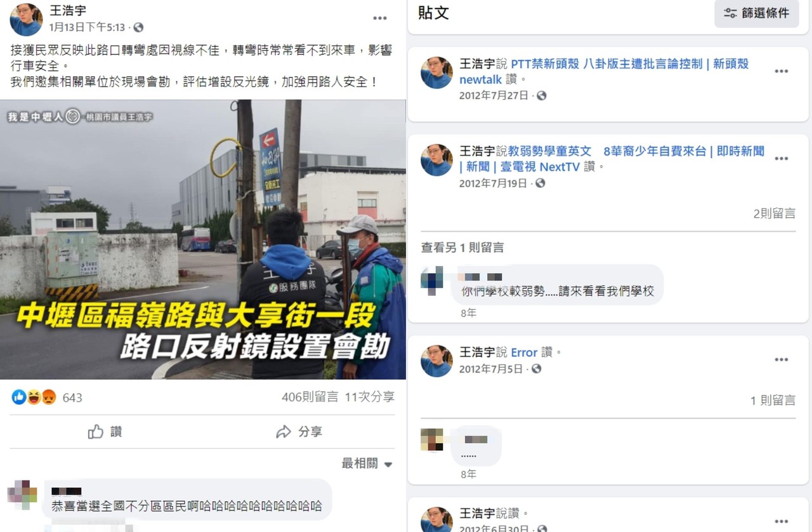812x532 pixels.
Task: Open options menu for Error post
Action: pyautogui.click(x=781, y=359)
